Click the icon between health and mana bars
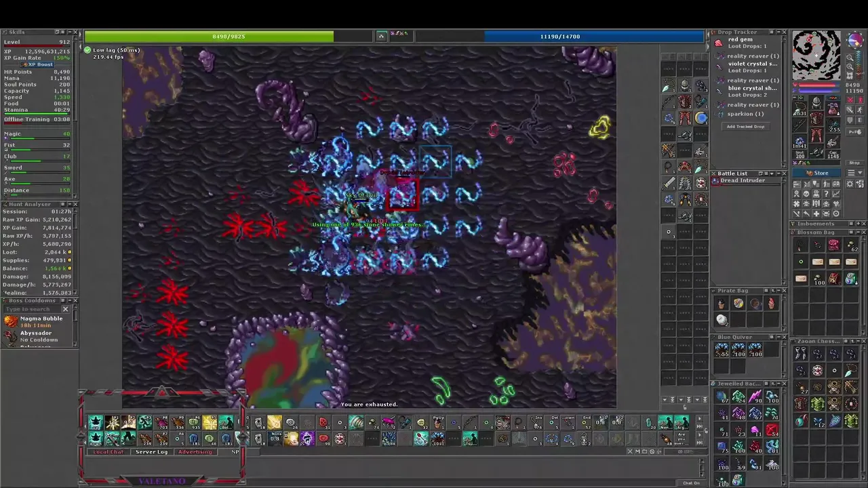The image size is (868, 488). point(381,36)
